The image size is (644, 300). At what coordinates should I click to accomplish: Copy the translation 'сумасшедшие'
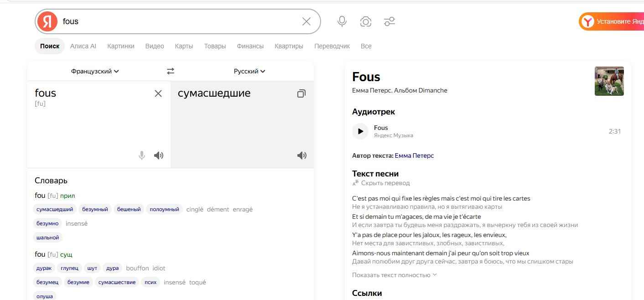301,93
